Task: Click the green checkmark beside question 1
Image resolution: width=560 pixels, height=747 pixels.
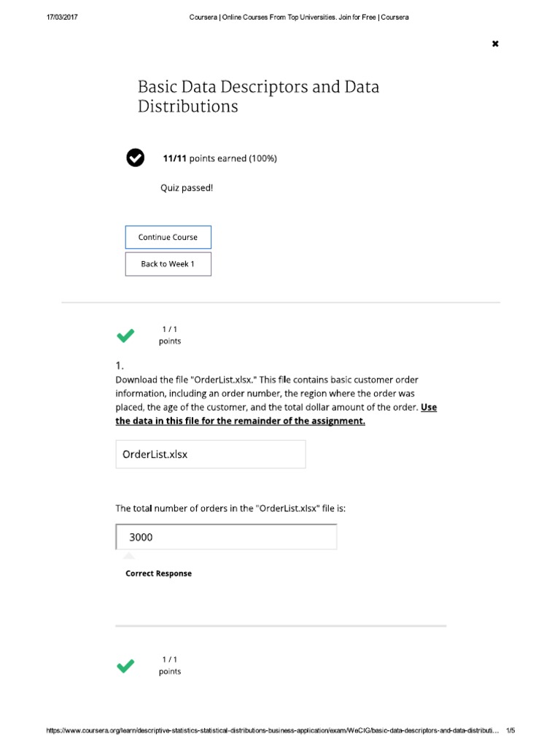Action: (x=125, y=336)
